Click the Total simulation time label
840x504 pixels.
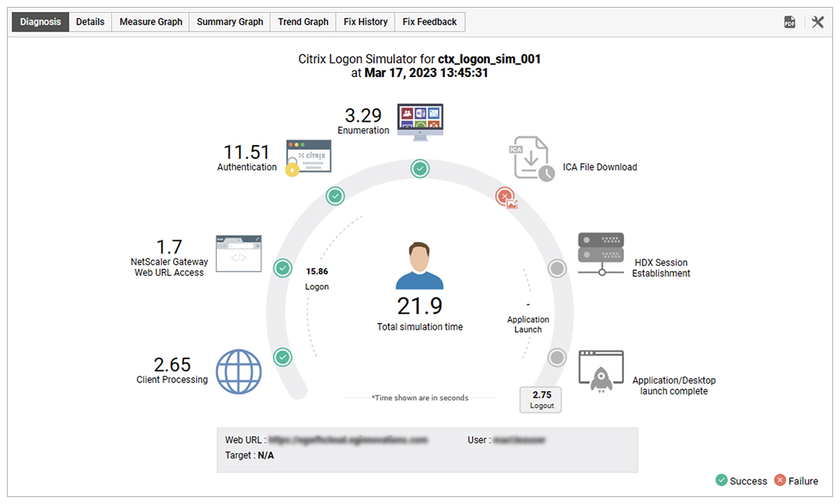point(420,327)
